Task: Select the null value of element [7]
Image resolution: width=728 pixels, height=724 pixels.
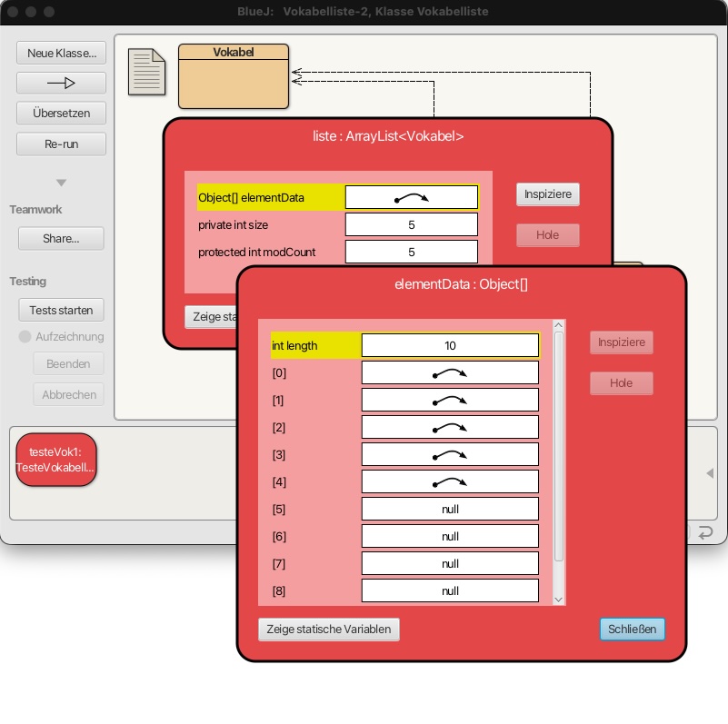Action: point(450,564)
